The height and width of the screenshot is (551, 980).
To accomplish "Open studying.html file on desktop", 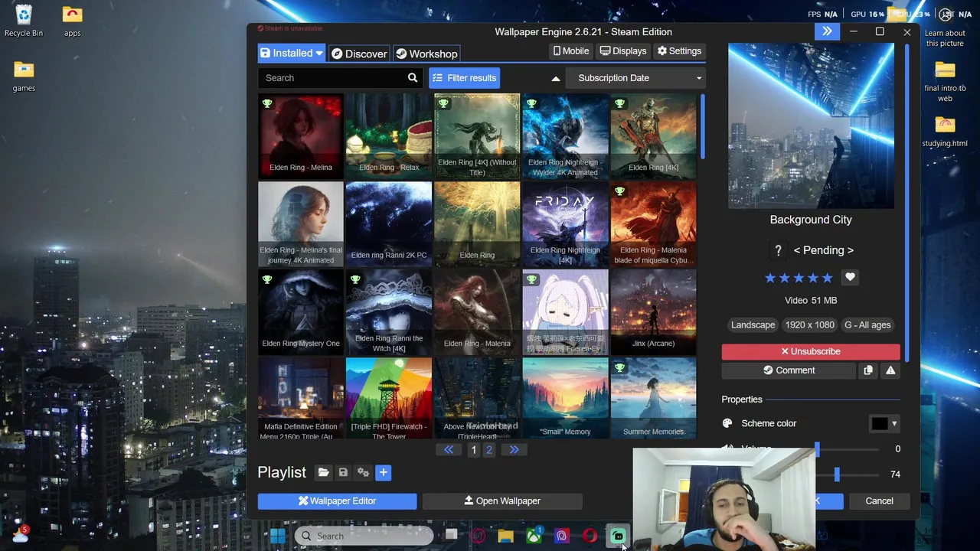I will (x=945, y=132).
